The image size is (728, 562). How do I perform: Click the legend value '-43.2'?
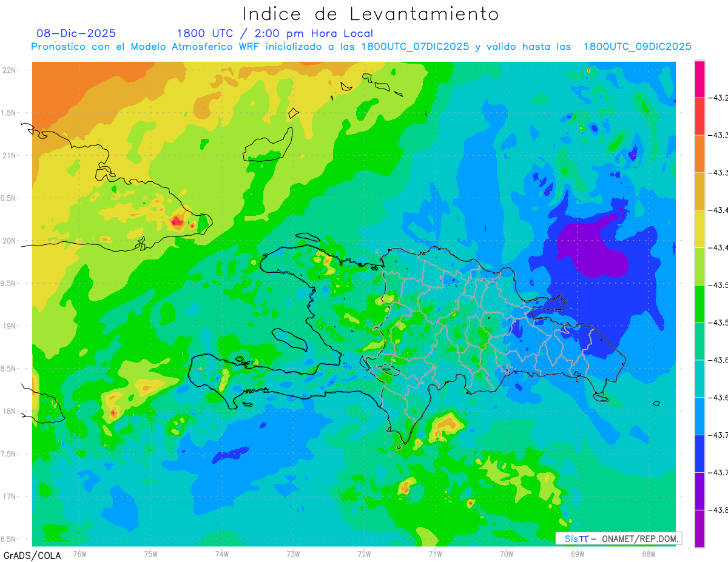click(x=720, y=98)
